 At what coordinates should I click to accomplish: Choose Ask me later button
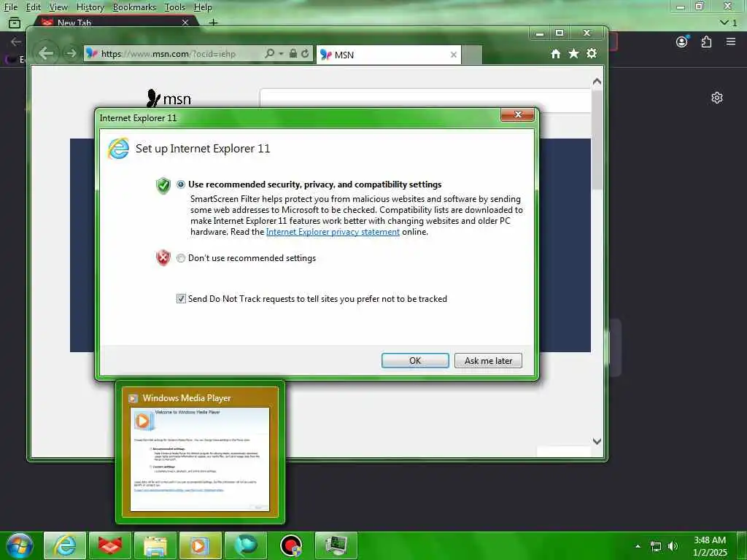tap(488, 360)
